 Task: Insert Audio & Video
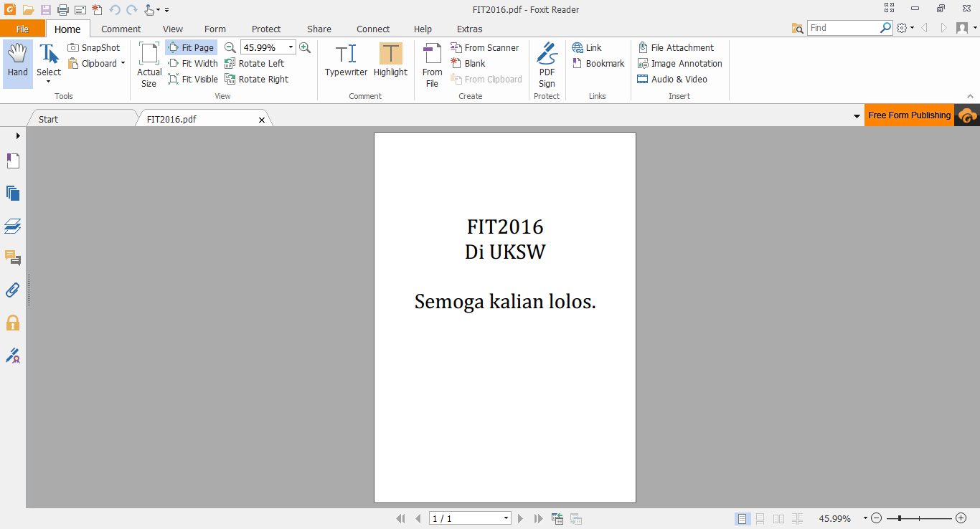tap(672, 79)
